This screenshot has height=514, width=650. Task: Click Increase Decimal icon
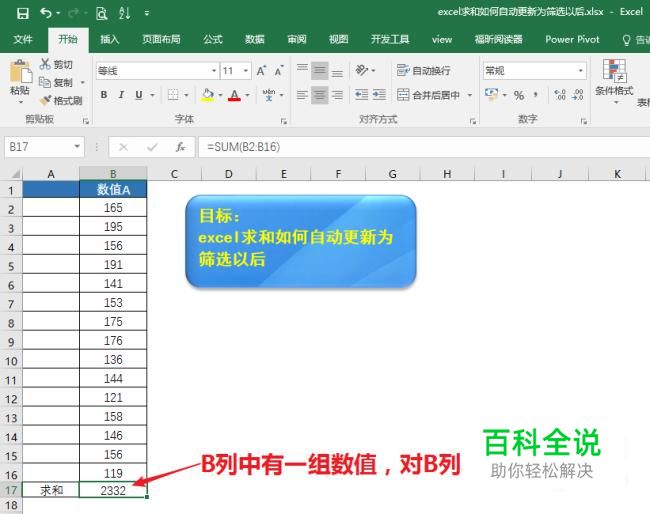point(560,95)
